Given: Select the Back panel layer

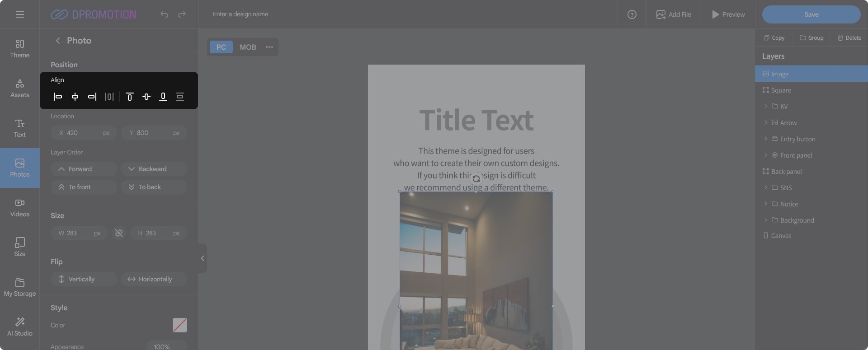Looking at the screenshot, I should coord(811,172).
